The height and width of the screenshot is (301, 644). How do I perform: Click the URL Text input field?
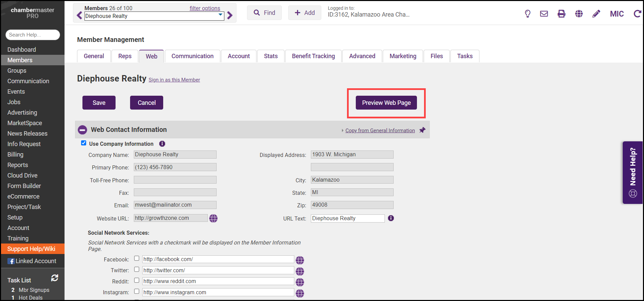(x=347, y=218)
